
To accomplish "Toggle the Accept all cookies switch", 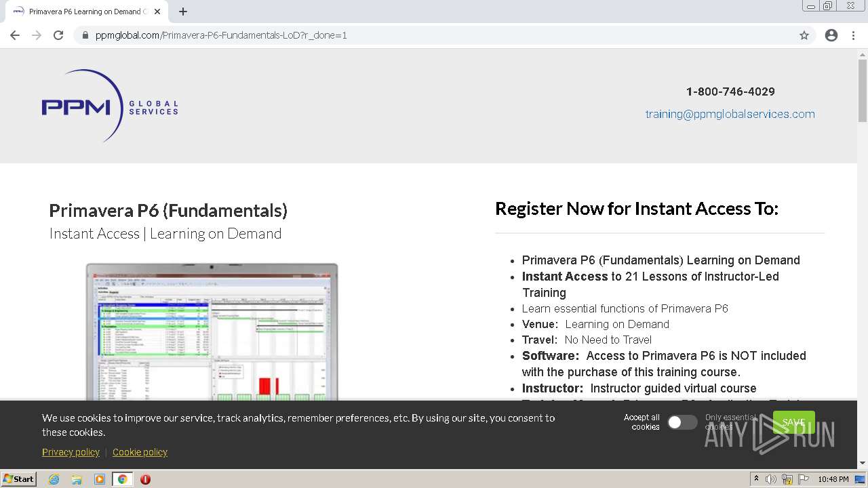I will tap(682, 422).
